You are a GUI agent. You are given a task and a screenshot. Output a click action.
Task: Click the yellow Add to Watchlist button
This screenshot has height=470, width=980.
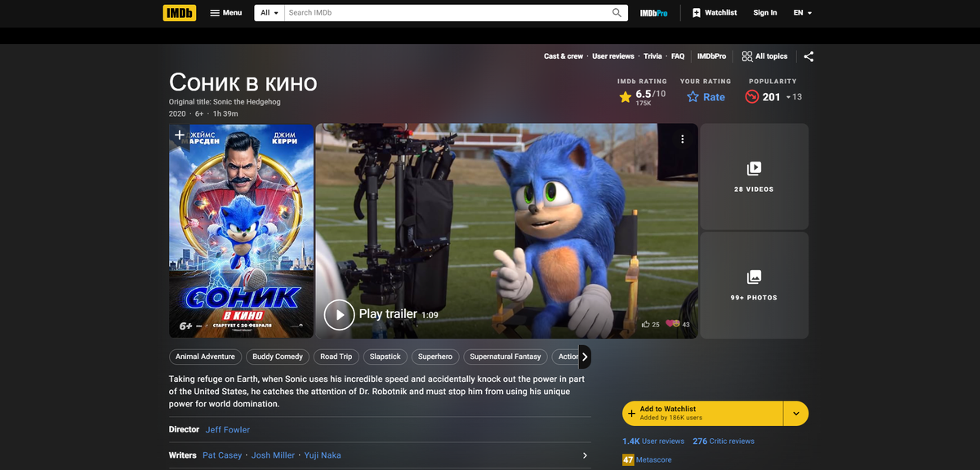point(702,413)
